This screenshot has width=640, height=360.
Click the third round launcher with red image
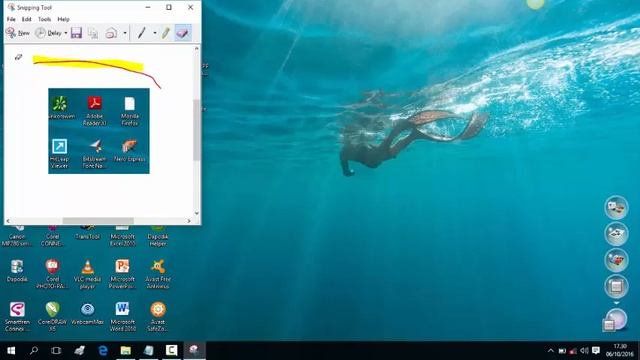tap(616, 260)
